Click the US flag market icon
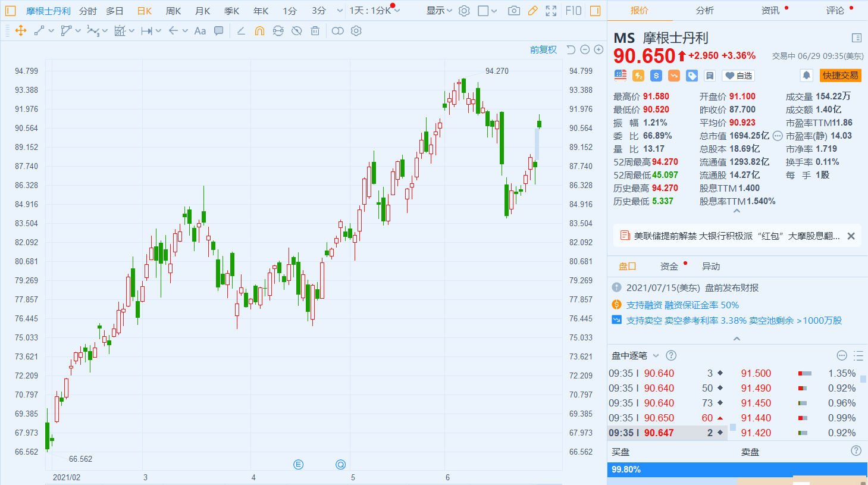 click(621, 76)
